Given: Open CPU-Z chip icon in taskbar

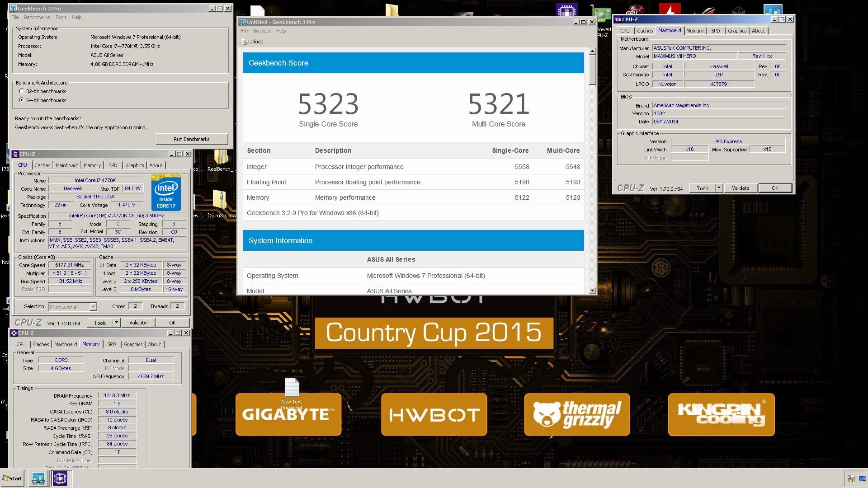Looking at the screenshot, I should coord(60,478).
